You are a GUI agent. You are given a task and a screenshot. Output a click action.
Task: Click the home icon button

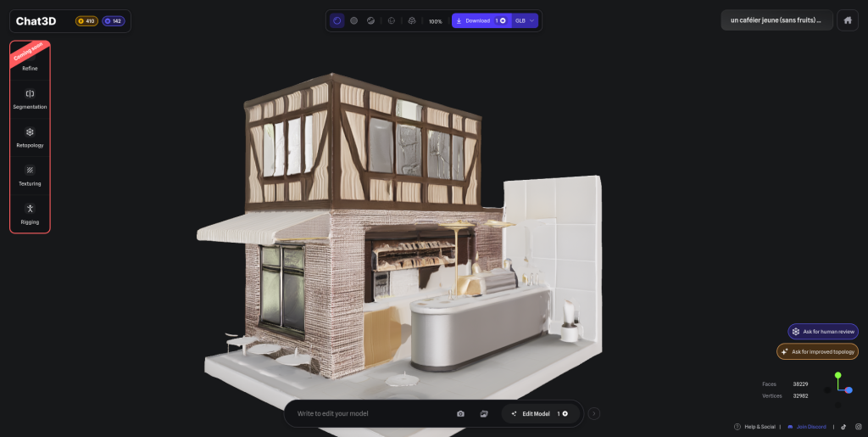(x=847, y=20)
